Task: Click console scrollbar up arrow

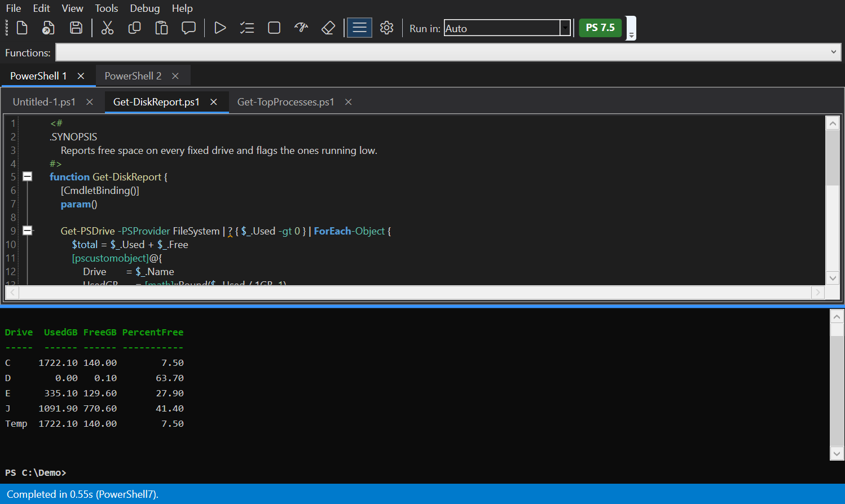Action: [x=837, y=317]
